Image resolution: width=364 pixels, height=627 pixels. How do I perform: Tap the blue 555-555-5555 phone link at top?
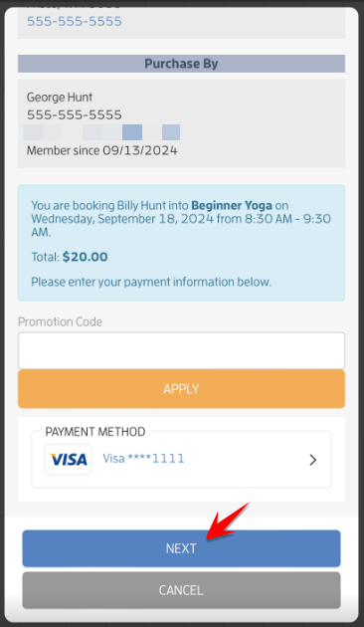point(75,21)
